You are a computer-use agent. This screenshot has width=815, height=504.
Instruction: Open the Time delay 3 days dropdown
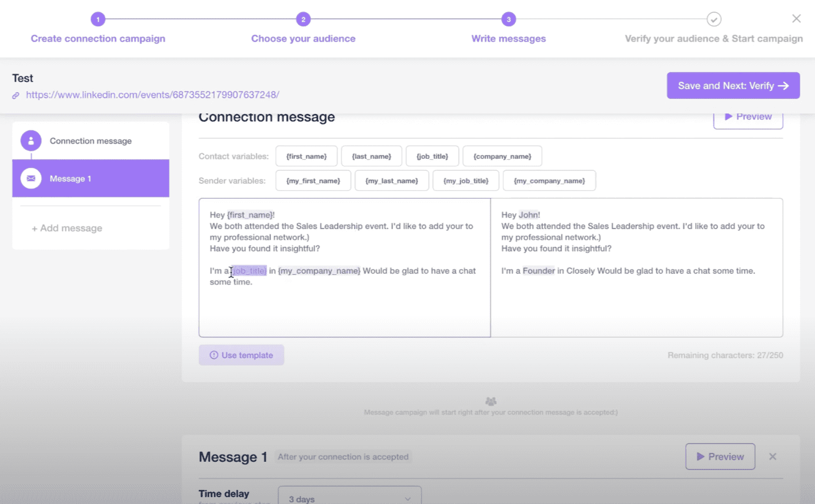click(349, 498)
